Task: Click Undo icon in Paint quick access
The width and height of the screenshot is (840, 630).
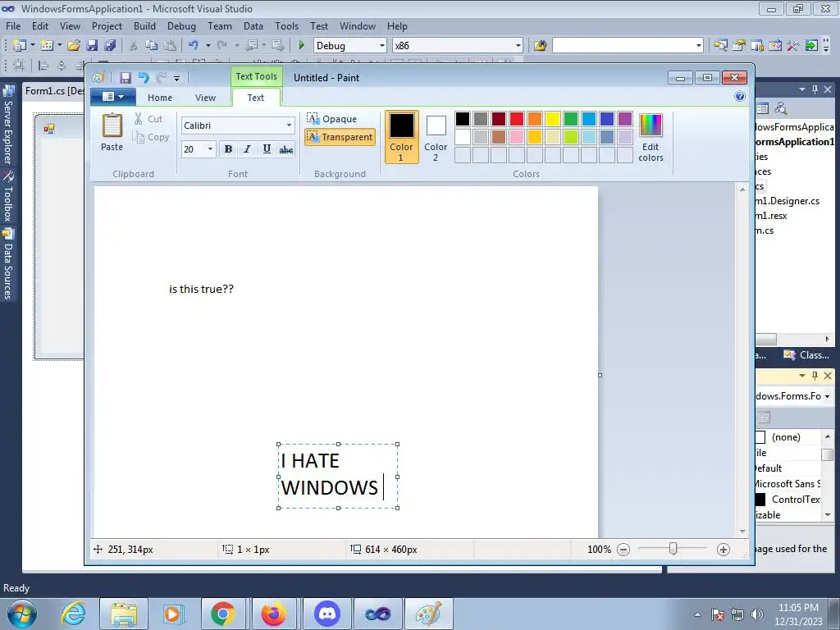Action: point(144,78)
